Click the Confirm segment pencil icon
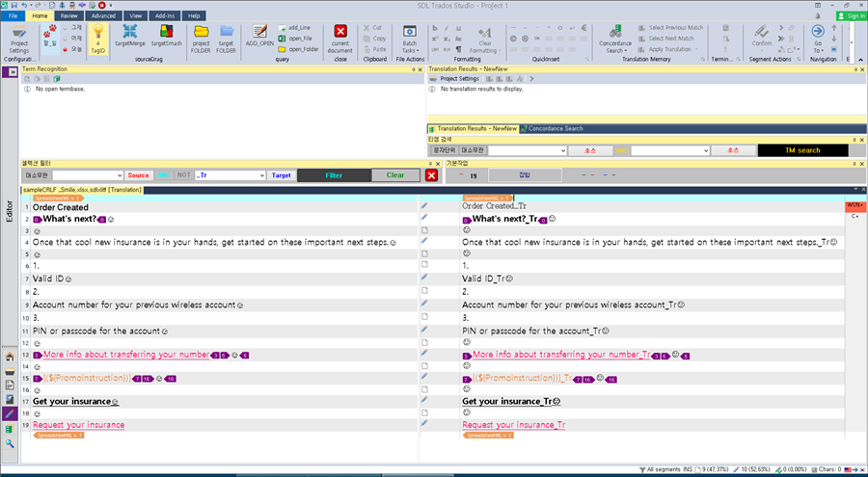The height and width of the screenshot is (477, 868). [762, 35]
